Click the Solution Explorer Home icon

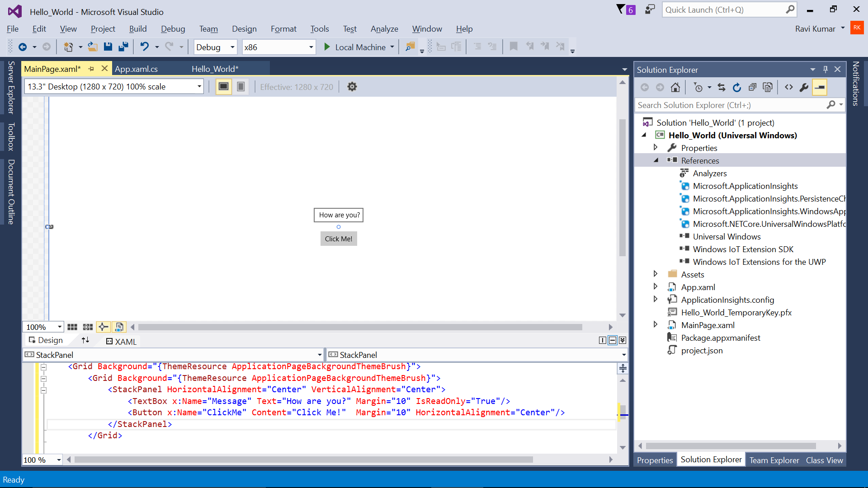(675, 87)
